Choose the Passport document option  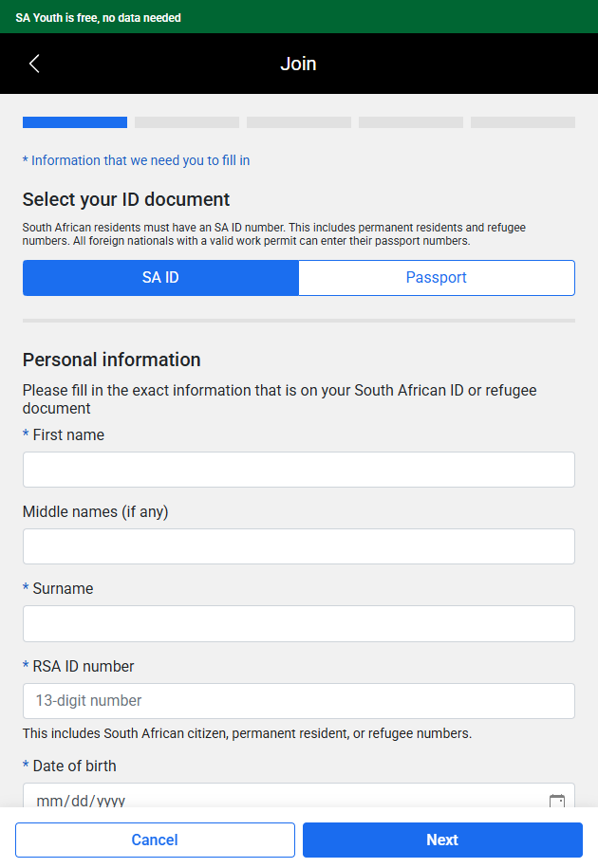437,277
